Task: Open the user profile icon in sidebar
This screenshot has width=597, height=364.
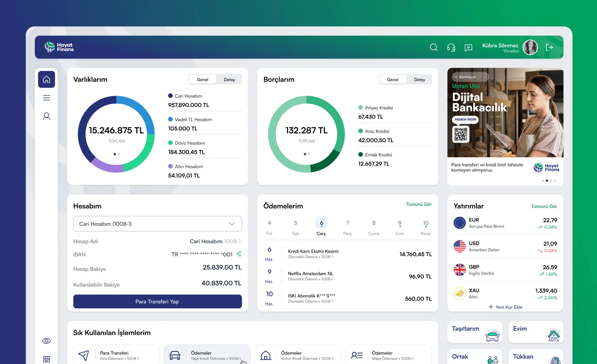Action: coord(46,116)
